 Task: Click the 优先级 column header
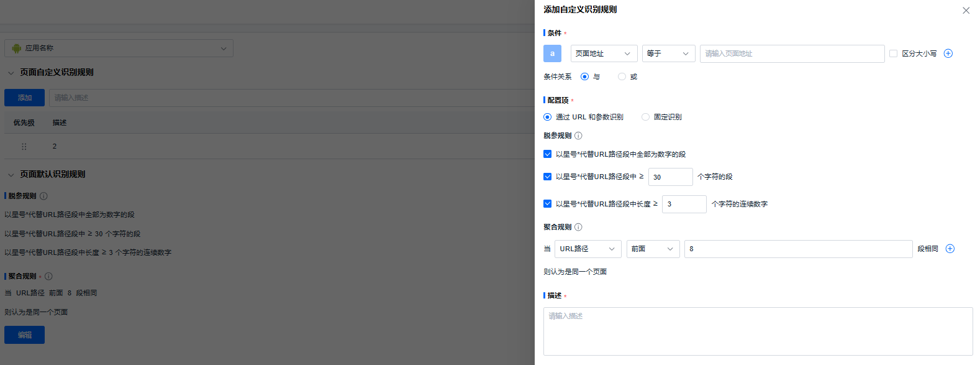tap(24, 122)
